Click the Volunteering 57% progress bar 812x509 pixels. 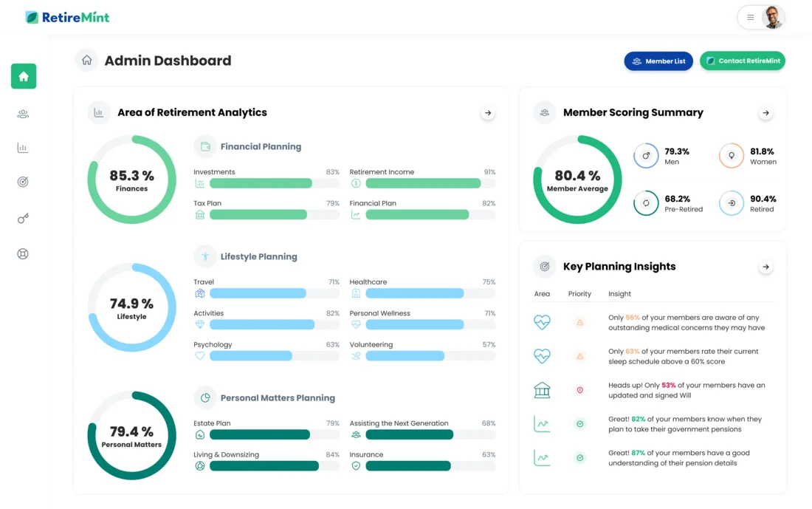tap(430, 356)
